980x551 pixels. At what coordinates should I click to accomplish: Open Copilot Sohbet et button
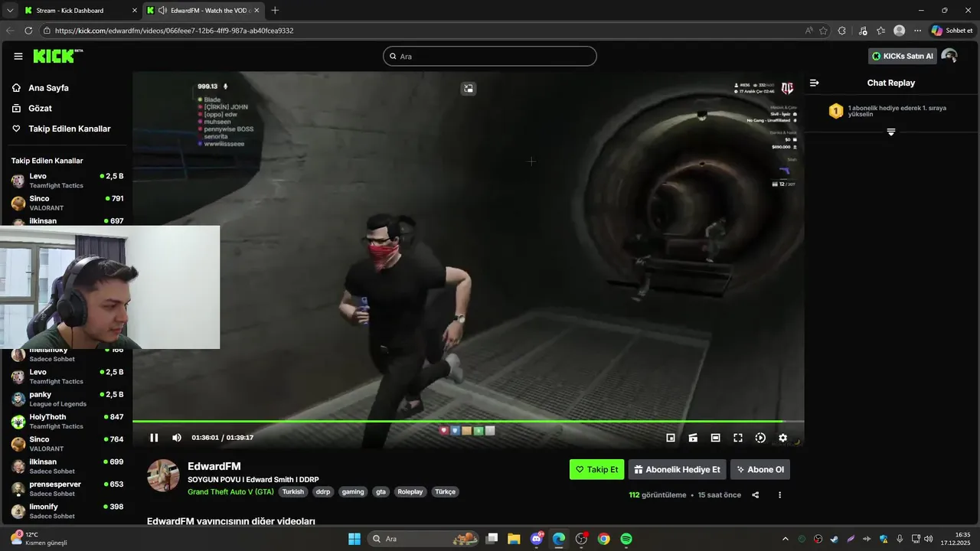pyautogui.click(x=952, y=31)
